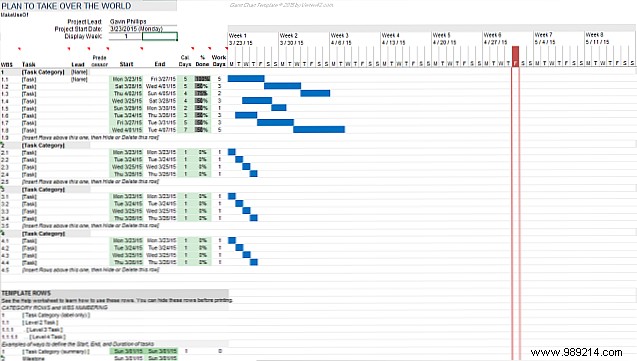Click the Gantt bar for task 1.5
The width and height of the screenshot is (637, 361).
pyautogui.click(x=279, y=108)
